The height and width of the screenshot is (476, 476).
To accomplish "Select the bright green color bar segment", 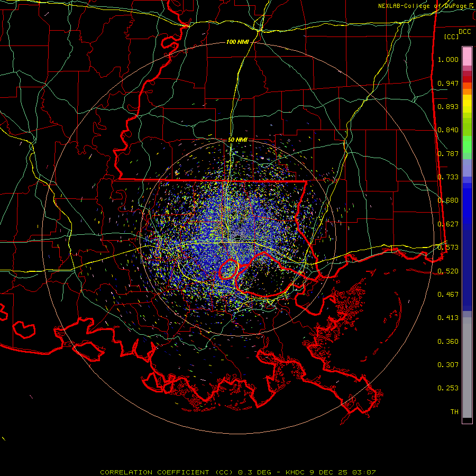I will pos(467,144).
